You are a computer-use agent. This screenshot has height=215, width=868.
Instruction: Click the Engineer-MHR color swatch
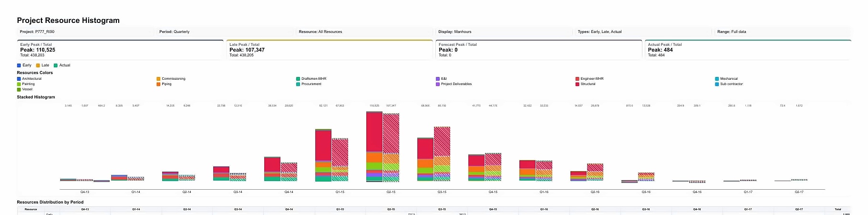[x=578, y=79]
